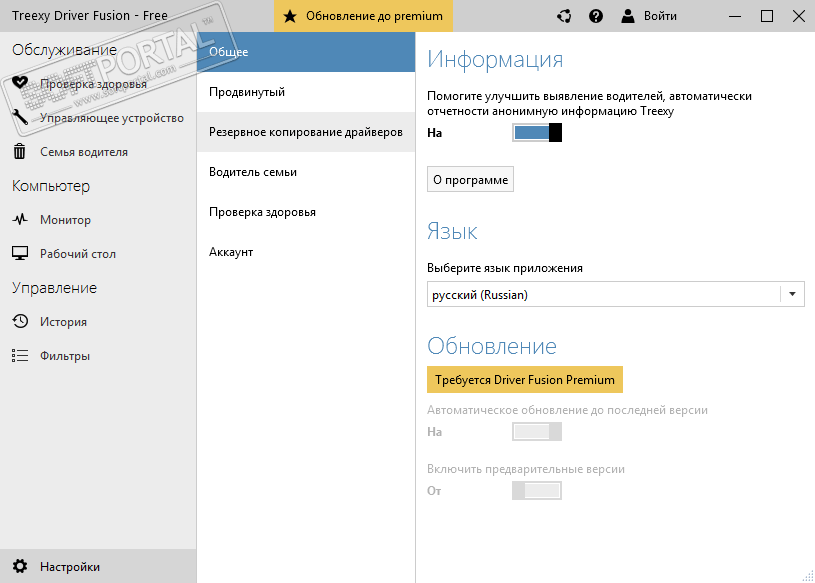815x583 pixels.
Task: Open Семья водителя sidebar text label
Action: pos(84,152)
